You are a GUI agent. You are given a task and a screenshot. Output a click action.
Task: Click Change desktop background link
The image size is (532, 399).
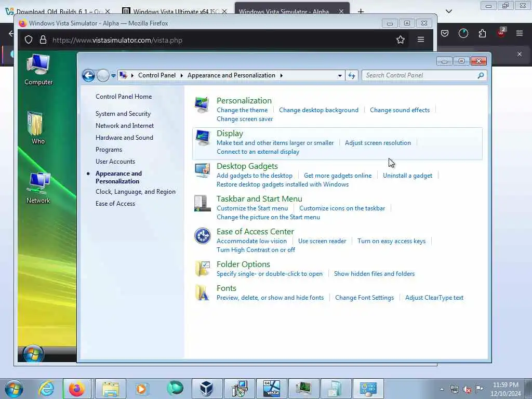pyautogui.click(x=318, y=110)
